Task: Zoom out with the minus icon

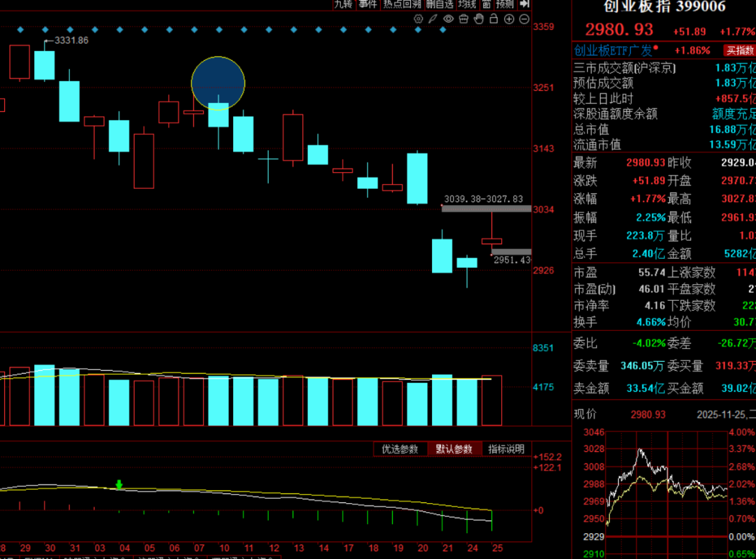Action: pyautogui.click(x=524, y=19)
